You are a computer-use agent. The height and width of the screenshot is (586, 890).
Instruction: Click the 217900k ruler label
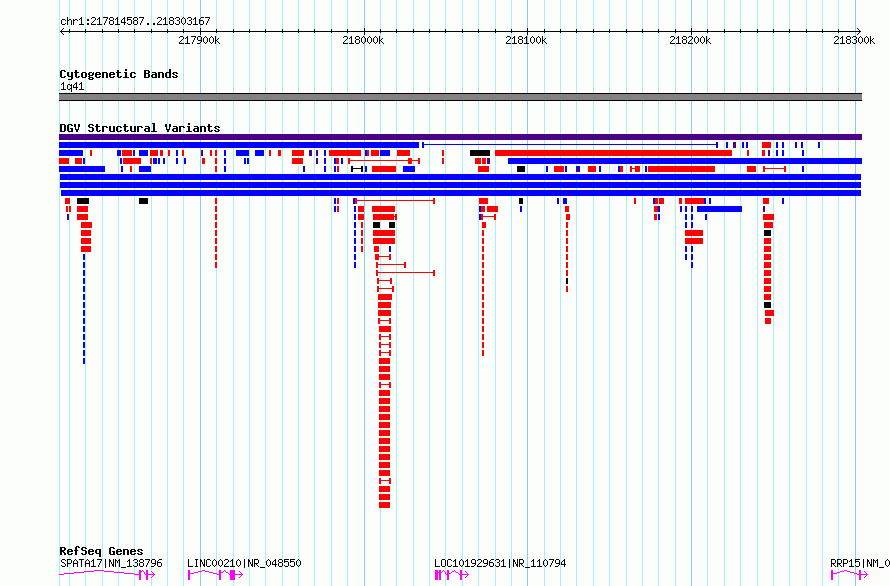(x=199, y=40)
